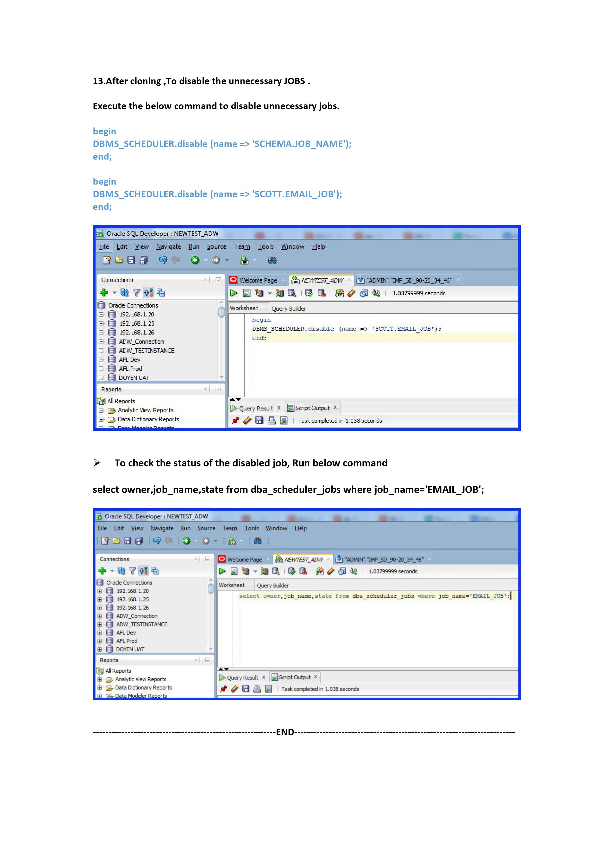Click Unshared SQL Worksheet icon, select-query screenshot
Viewport: 614px width, 868px height.
[319, 571]
